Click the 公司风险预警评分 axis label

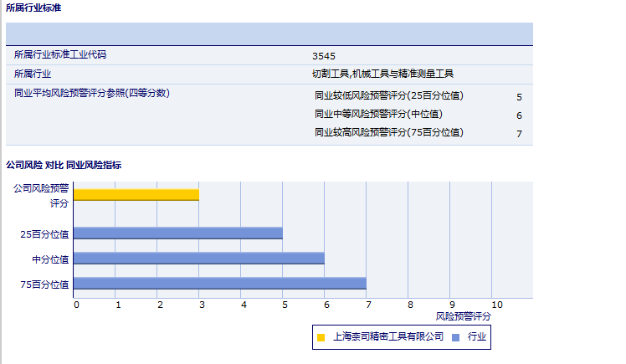click(x=41, y=196)
